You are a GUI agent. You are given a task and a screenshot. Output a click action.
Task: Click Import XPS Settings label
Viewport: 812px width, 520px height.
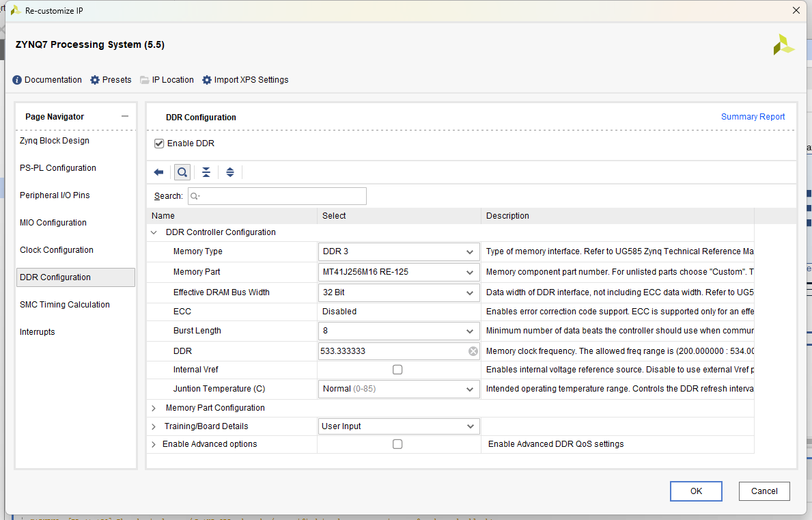pyautogui.click(x=251, y=80)
